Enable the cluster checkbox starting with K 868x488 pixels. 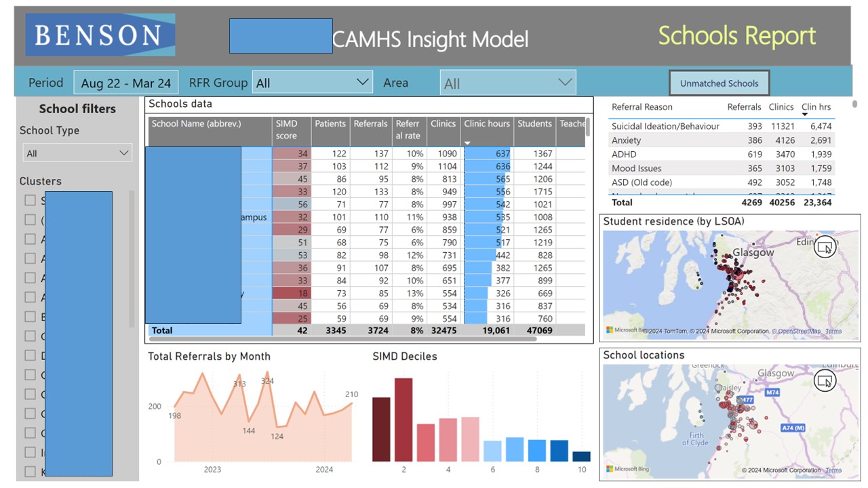(30, 472)
